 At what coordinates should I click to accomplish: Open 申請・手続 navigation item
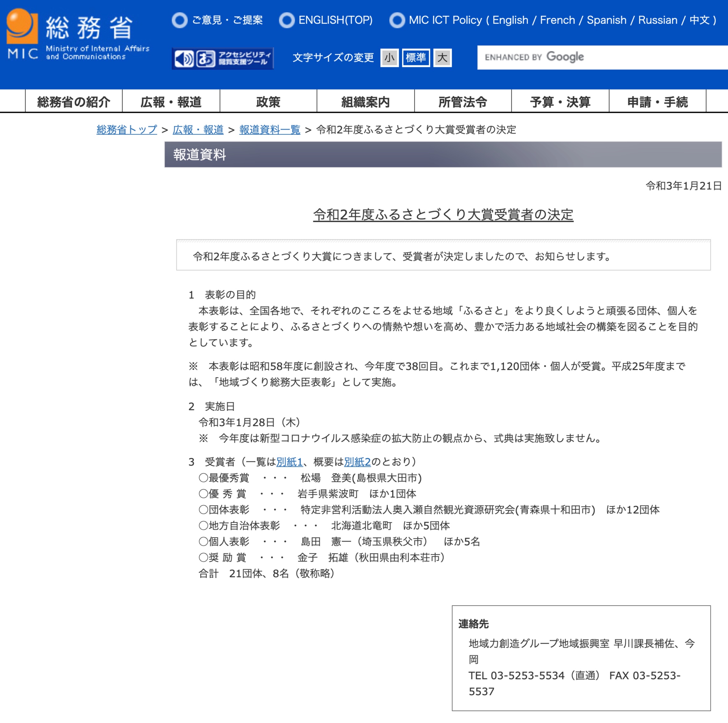pos(657,102)
